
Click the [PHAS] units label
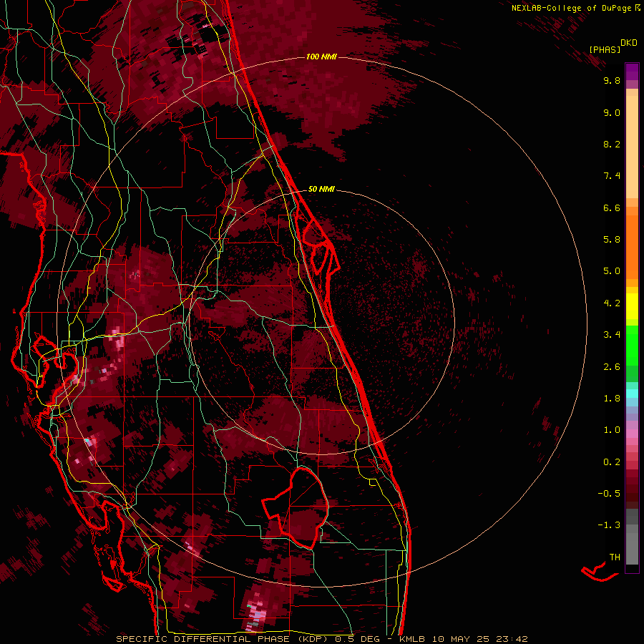pos(605,49)
